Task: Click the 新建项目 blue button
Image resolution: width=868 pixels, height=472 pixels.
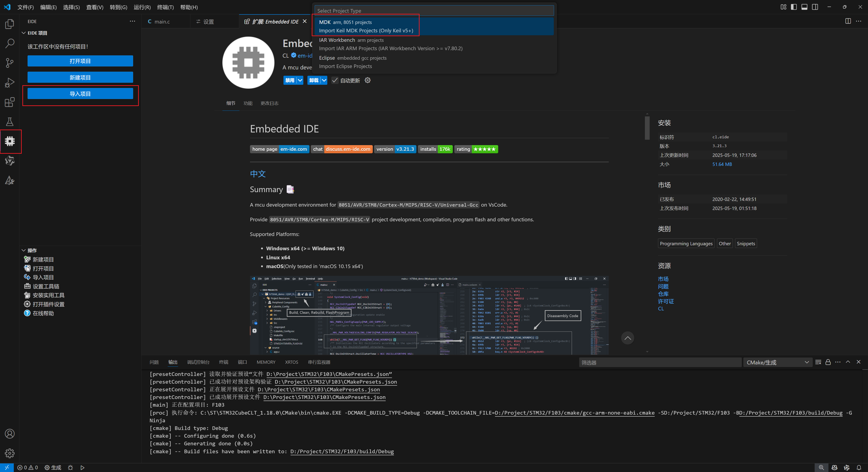Action: click(x=80, y=77)
